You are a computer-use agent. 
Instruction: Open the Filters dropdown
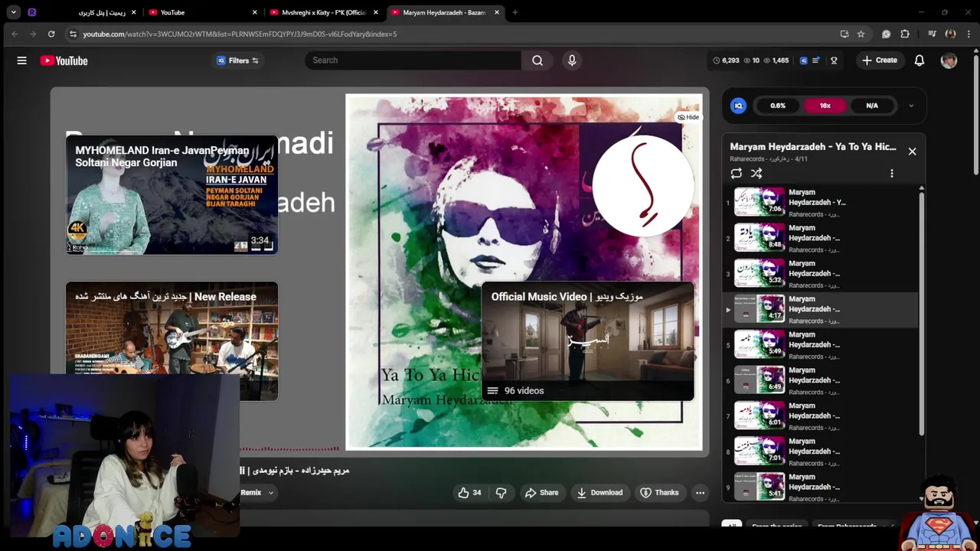point(237,60)
